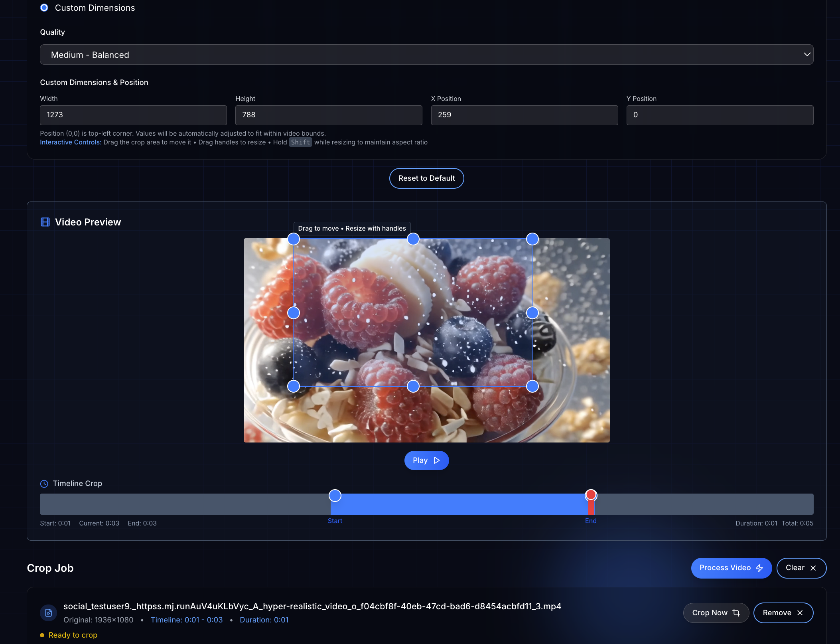Click the lightning bolt icon on Process Video
This screenshot has height=644, width=840.
pos(759,568)
